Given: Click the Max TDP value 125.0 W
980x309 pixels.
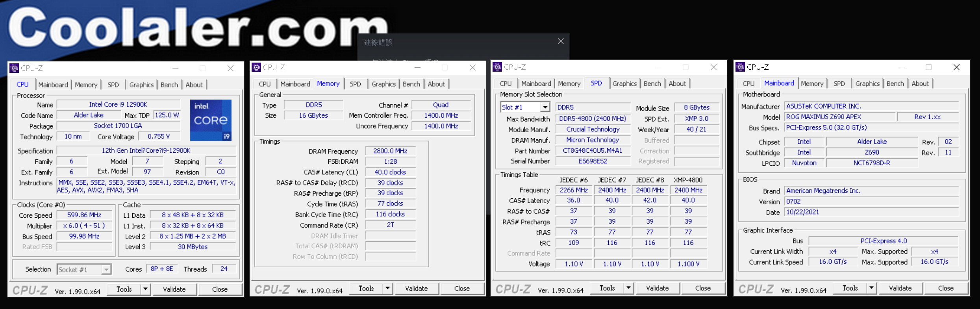Looking at the screenshot, I should click(x=167, y=115).
